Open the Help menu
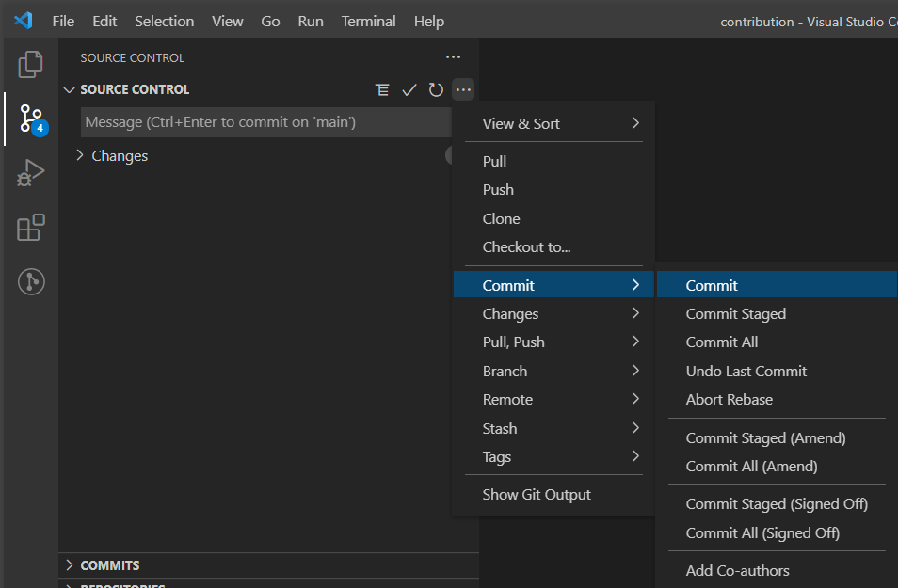The width and height of the screenshot is (898, 588). 429,22
